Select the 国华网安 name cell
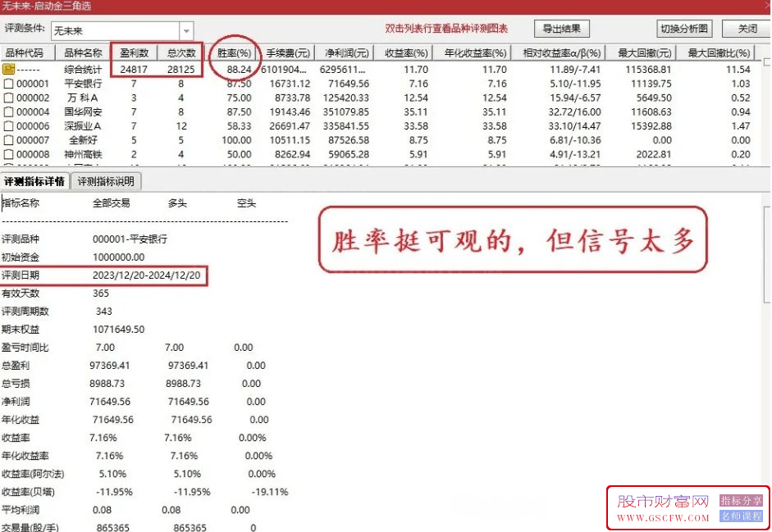Viewport: 772px width, 532px height. click(x=83, y=112)
